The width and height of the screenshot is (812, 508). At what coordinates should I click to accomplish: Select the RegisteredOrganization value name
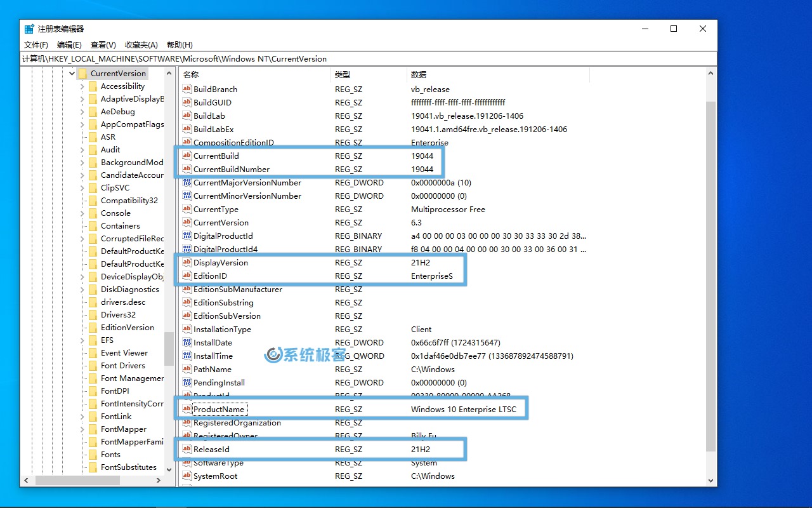coord(237,423)
